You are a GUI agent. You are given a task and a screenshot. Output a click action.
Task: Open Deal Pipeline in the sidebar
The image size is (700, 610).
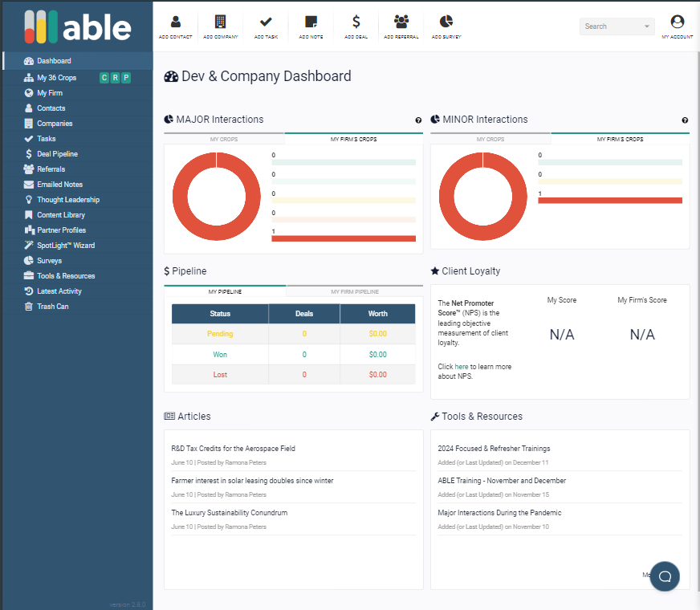(x=57, y=154)
